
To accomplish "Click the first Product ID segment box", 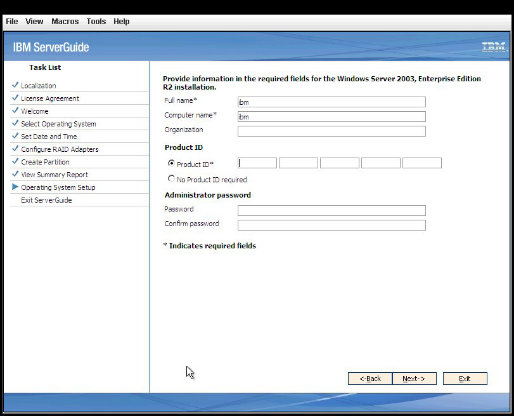I will pyautogui.click(x=257, y=163).
